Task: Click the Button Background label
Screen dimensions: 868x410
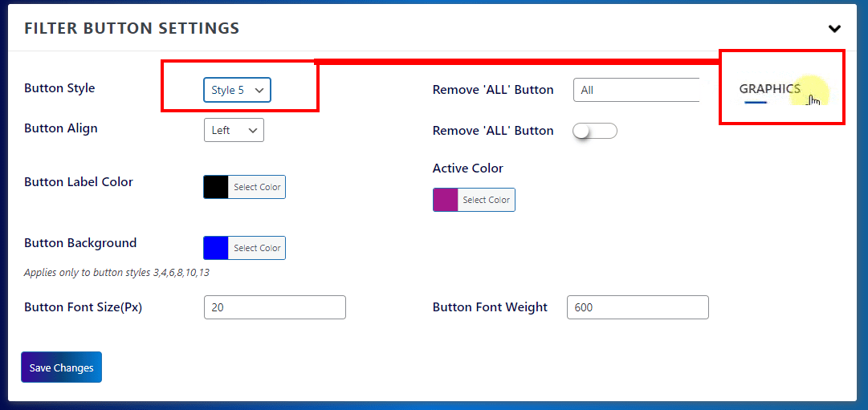Action: pyautogui.click(x=80, y=243)
